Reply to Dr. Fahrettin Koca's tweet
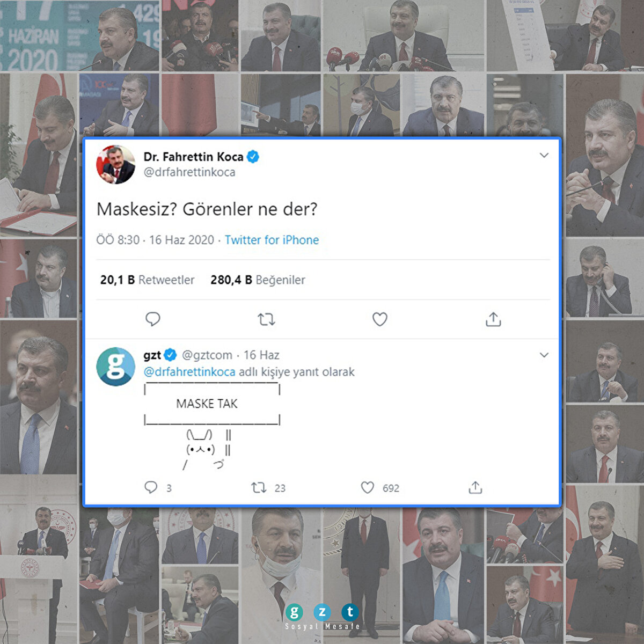This screenshot has height=644, width=644. (x=153, y=319)
